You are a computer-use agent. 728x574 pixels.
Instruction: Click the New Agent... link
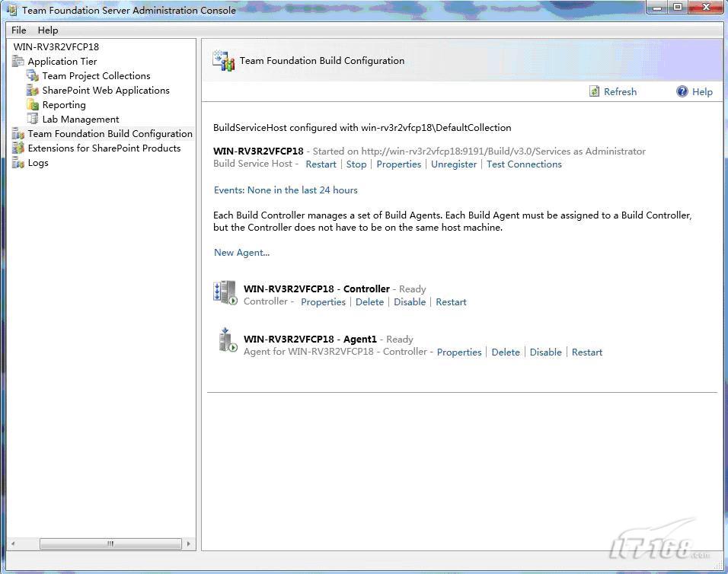pos(241,253)
